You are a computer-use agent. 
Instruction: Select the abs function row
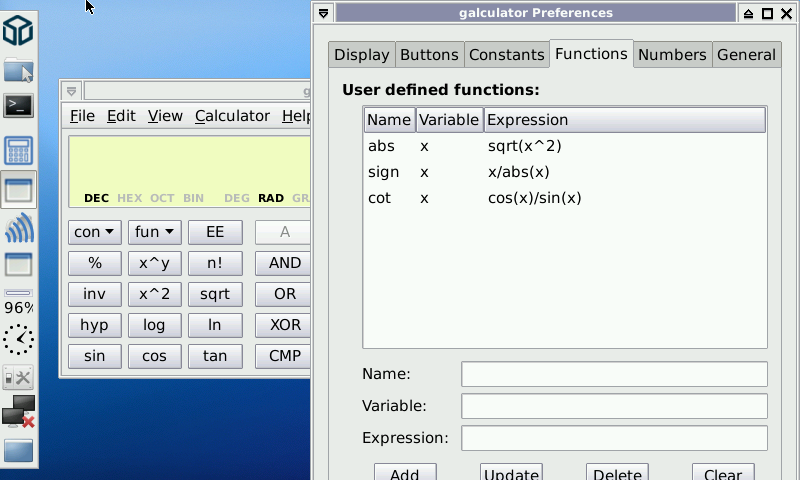coord(565,146)
